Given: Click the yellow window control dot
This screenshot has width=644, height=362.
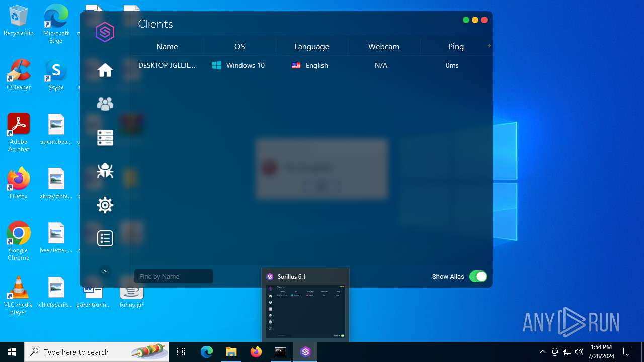Looking at the screenshot, I should pos(475,20).
